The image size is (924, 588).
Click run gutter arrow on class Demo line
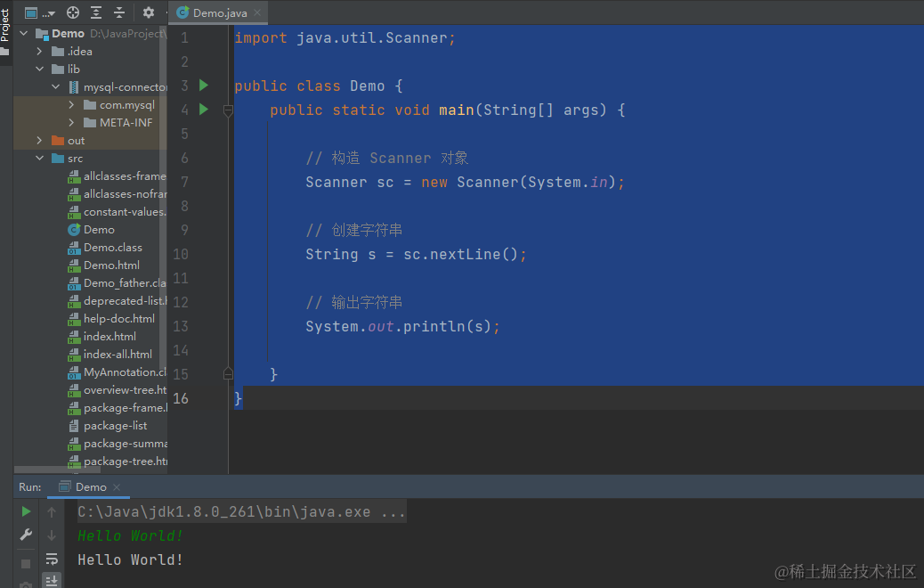(203, 86)
